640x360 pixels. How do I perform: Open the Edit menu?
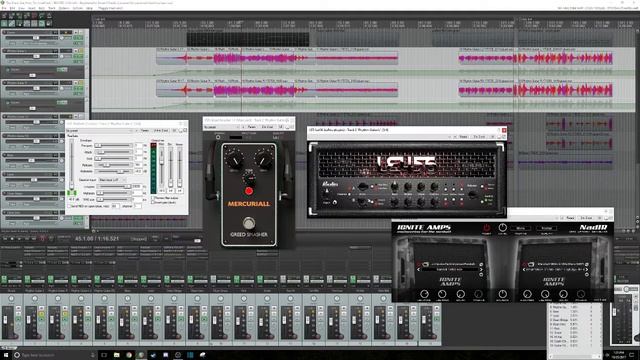[12, 8]
